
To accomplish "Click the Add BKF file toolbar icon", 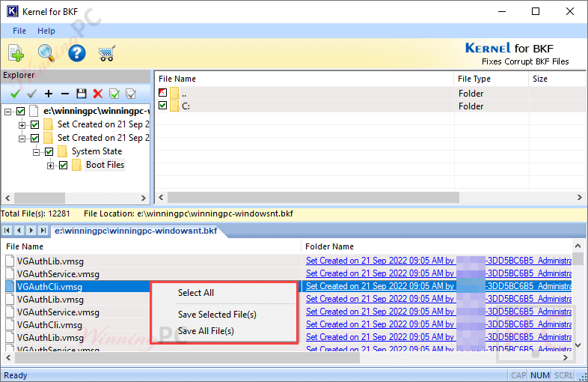I will coord(16,53).
